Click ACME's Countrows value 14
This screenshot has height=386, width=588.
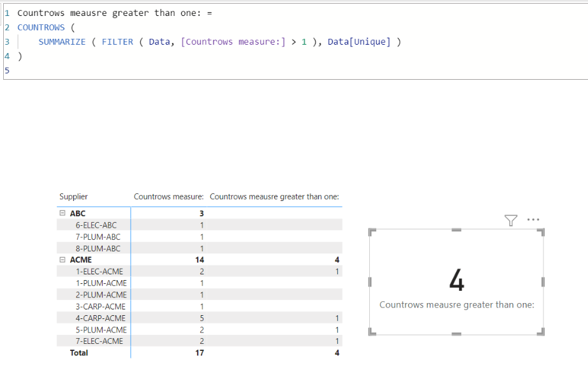pyautogui.click(x=200, y=260)
